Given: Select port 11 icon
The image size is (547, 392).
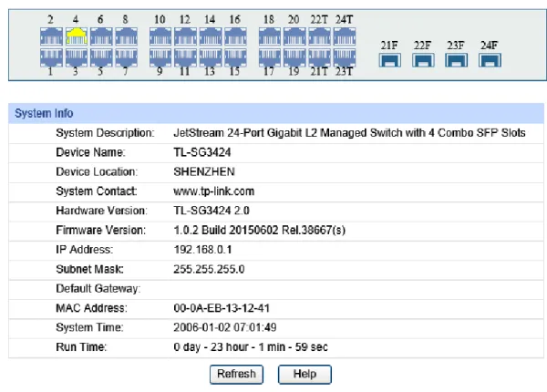Looking at the screenshot, I should [x=185, y=57].
